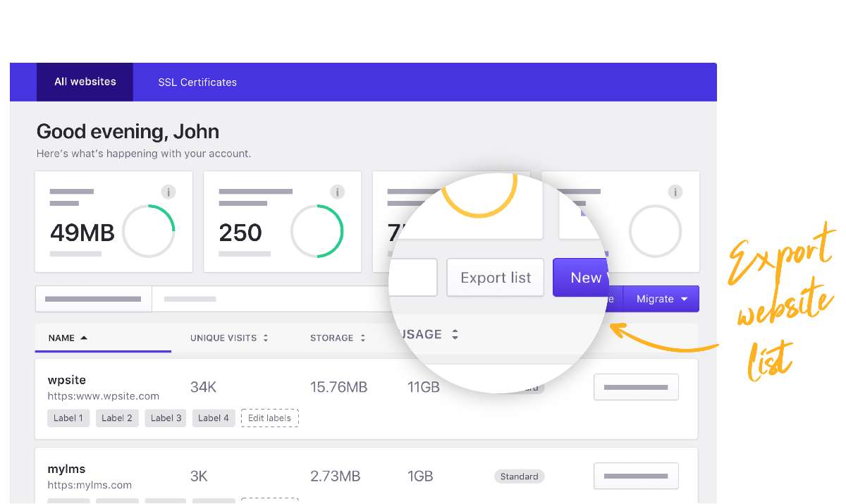Click the empty progress ring on the rightmost card

click(x=655, y=231)
